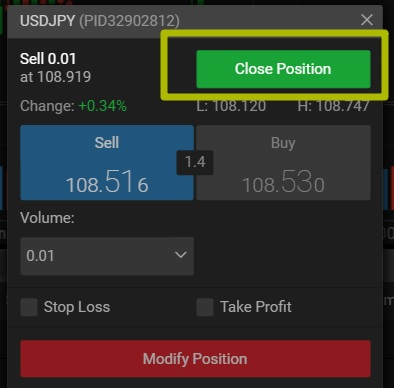Open the Volume dropdown showing 0.01

(107, 256)
